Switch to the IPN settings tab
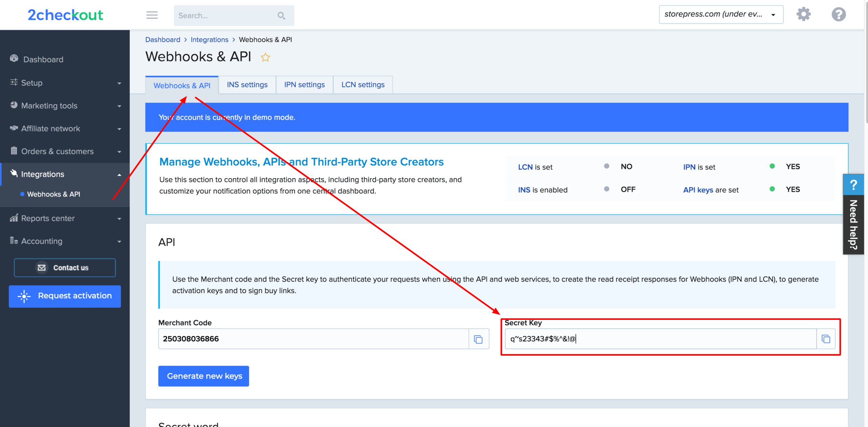 tap(304, 84)
